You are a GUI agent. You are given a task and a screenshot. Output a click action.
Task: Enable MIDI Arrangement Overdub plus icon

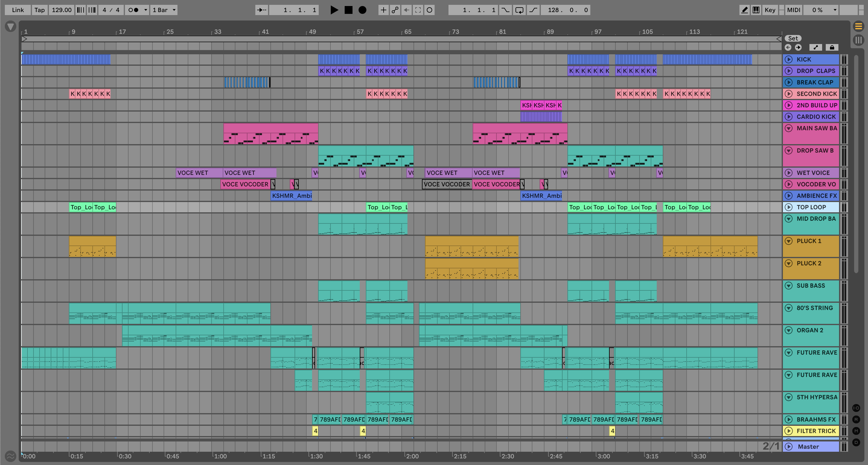point(384,10)
